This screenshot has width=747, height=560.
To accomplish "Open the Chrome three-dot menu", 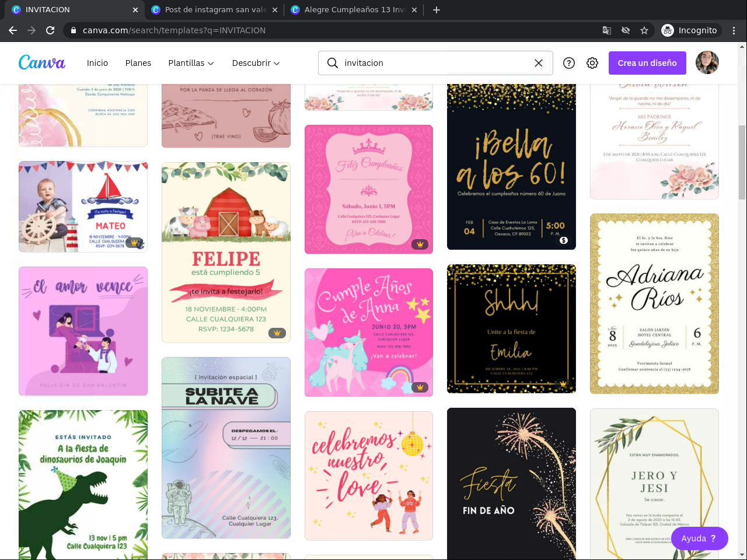I will click(734, 30).
